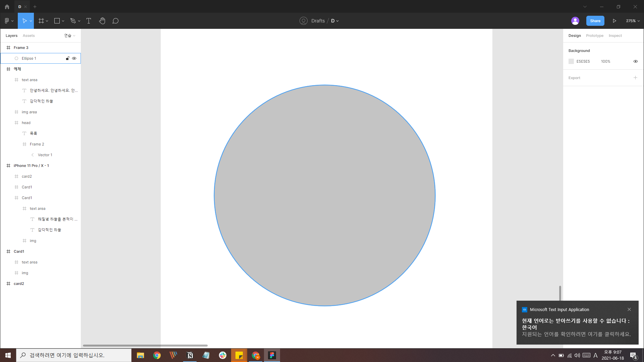This screenshot has width=644, height=362.
Task: Open the 275% zoom dropdown
Action: pos(633,21)
